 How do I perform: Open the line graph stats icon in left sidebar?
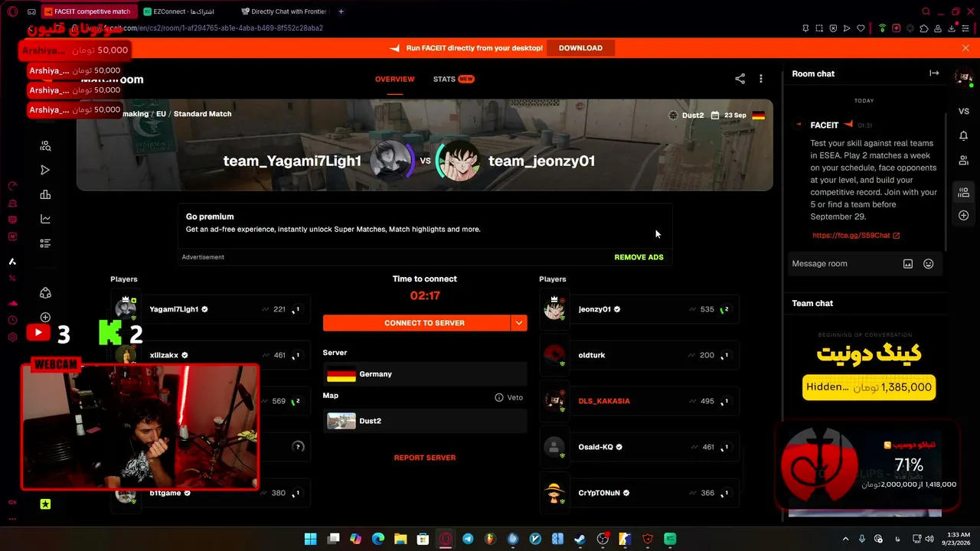(45, 219)
